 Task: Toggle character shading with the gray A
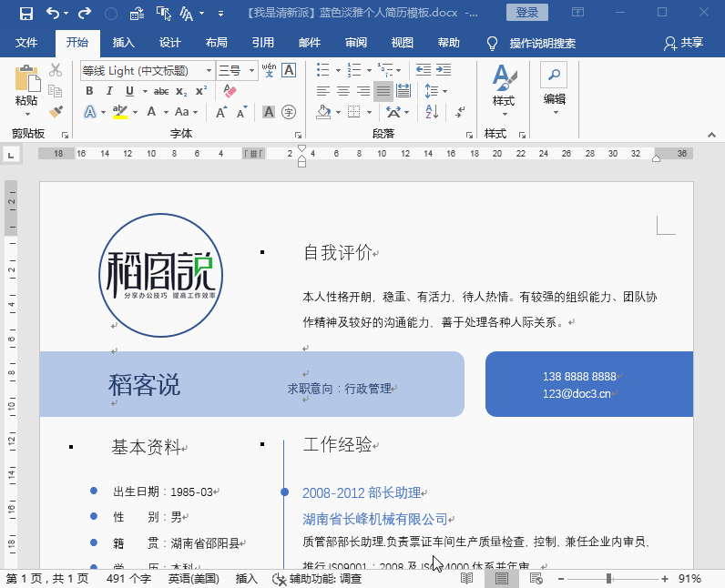coord(269,112)
